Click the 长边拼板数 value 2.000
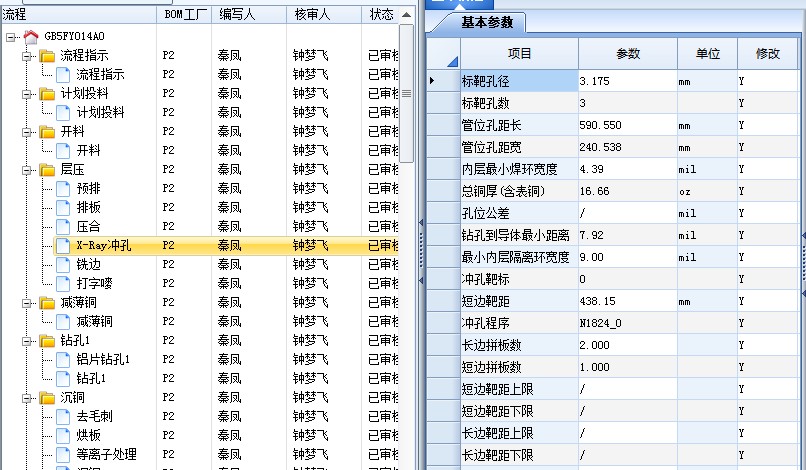Image resolution: width=806 pixels, height=470 pixels. tap(628, 345)
